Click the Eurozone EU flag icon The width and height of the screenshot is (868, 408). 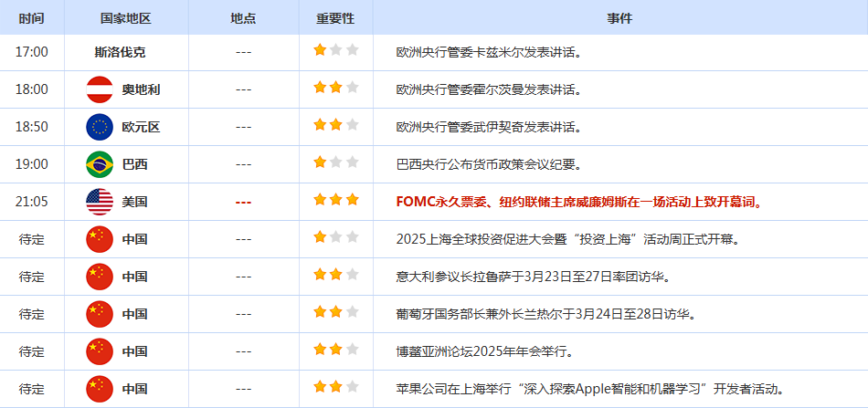coord(99,127)
